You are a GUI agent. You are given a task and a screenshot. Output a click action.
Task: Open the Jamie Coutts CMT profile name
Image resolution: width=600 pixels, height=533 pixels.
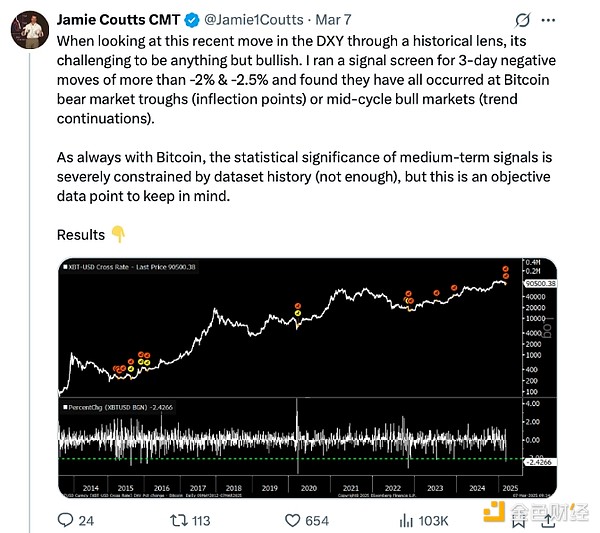click(117, 18)
